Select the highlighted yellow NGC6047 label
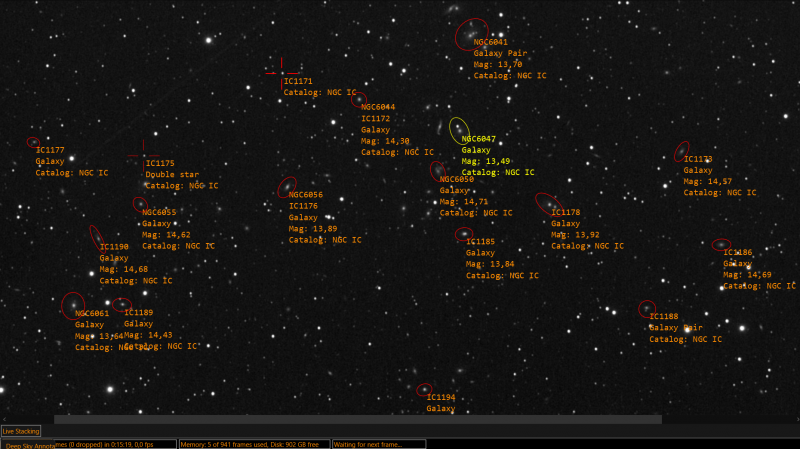The height and width of the screenshot is (449, 800). coord(479,139)
